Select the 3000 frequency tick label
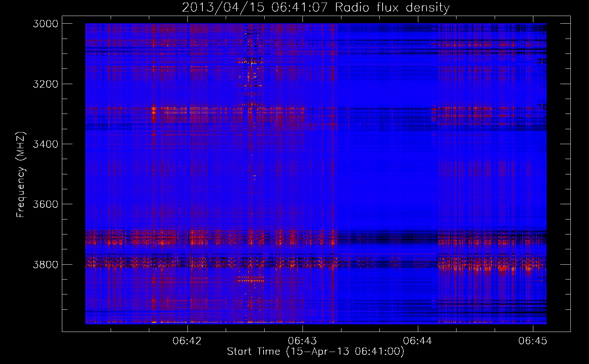589x364 pixels. (x=46, y=24)
